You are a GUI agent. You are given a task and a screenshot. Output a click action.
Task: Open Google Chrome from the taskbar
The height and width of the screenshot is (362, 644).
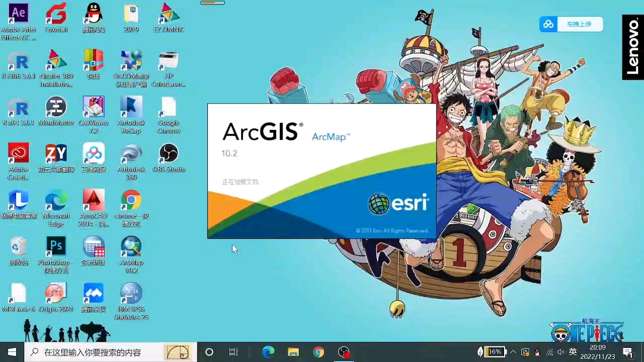(318, 352)
